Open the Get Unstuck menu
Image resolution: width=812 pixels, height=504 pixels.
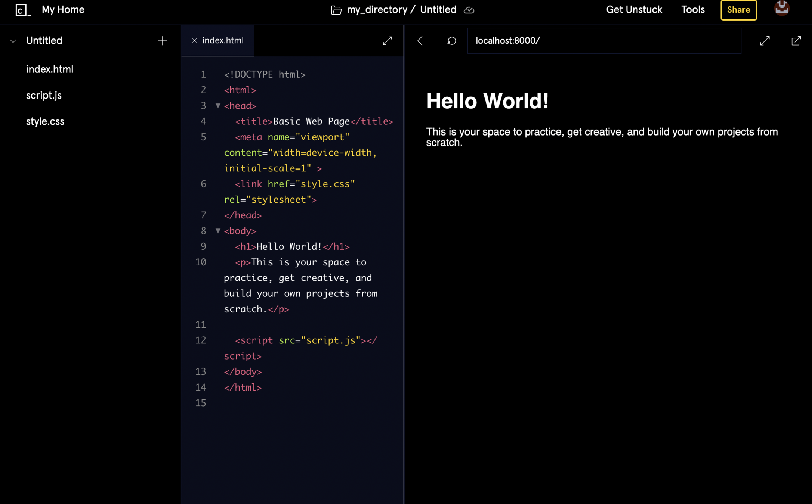pyautogui.click(x=634, y=10)
